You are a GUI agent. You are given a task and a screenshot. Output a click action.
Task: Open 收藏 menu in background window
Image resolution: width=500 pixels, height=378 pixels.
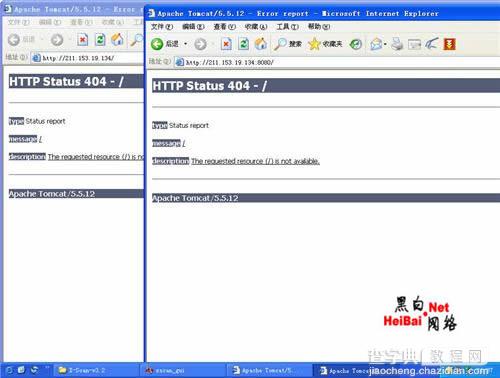pyautogui.click(x=113, y=22)
